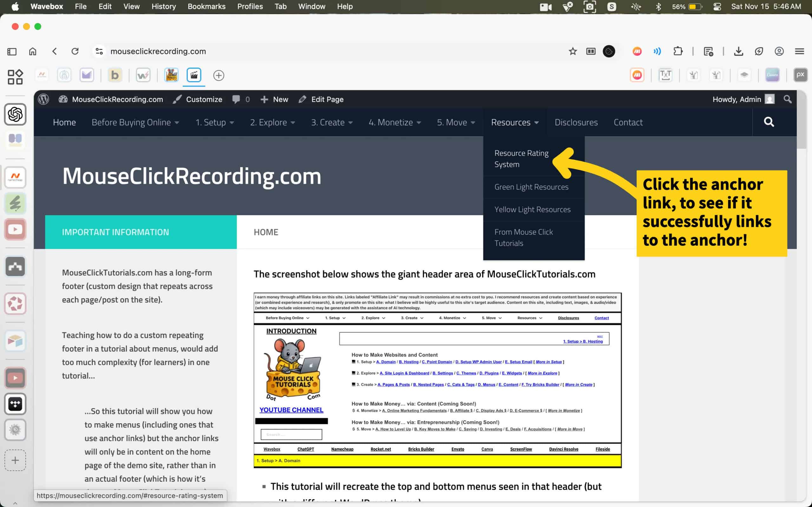Screen dimensions: 812x507
Task: Go to the home page icon in the toolbar
Action: point(33,51)
